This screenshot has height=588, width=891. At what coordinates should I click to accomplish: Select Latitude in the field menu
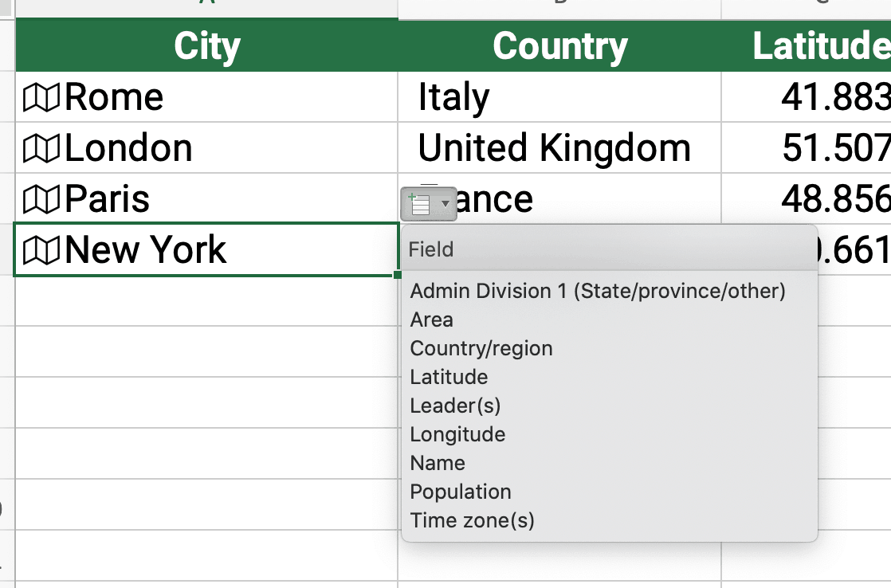point(449,377)
